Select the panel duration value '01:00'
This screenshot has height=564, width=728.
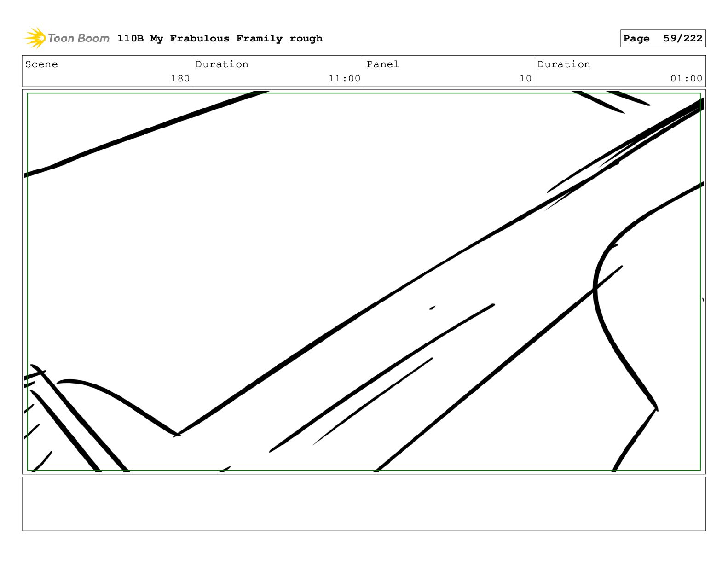click(x=686, y=79)
